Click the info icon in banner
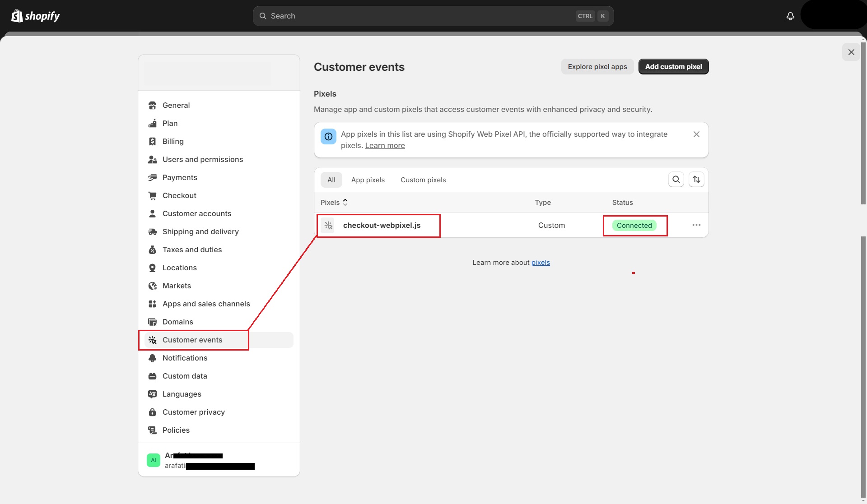The height and width of the screenshot is (504, 867). coord(328,136)
